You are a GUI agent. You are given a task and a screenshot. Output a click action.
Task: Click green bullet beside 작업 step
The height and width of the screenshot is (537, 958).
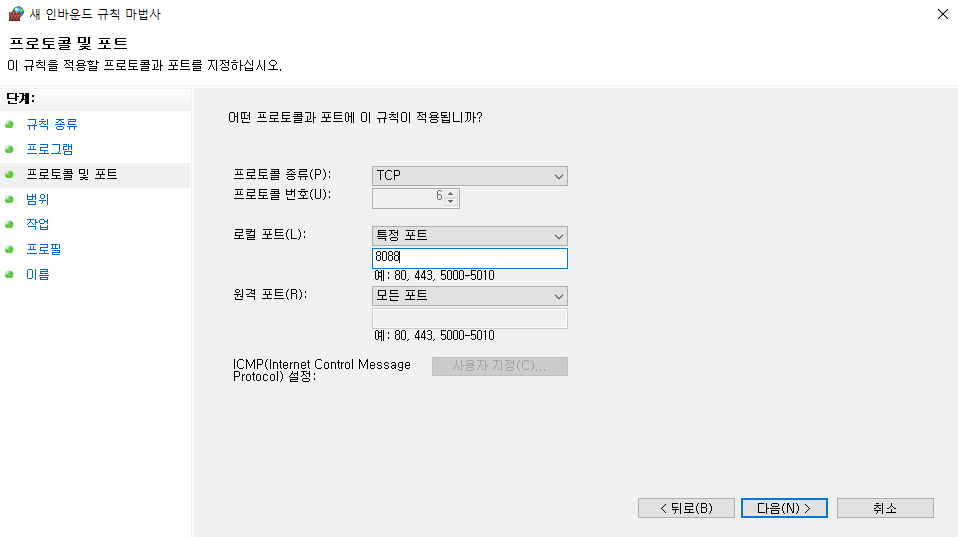coord(10,224)
